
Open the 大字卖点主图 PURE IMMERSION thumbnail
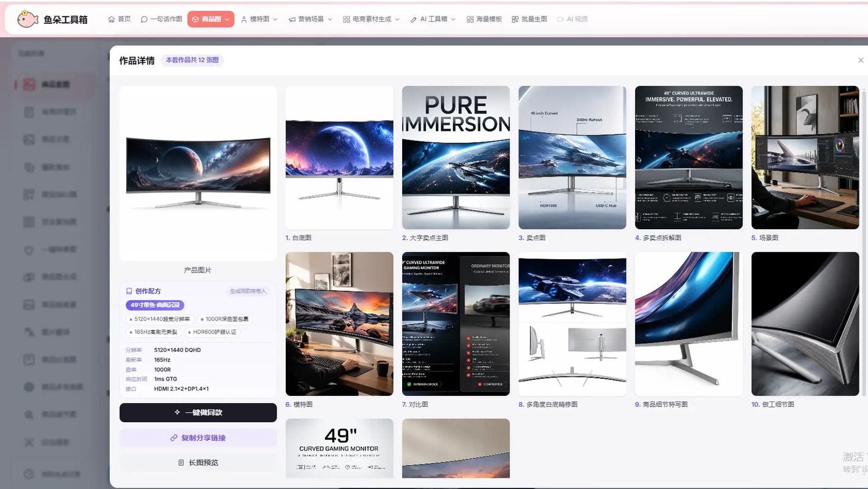click(456, 157)
